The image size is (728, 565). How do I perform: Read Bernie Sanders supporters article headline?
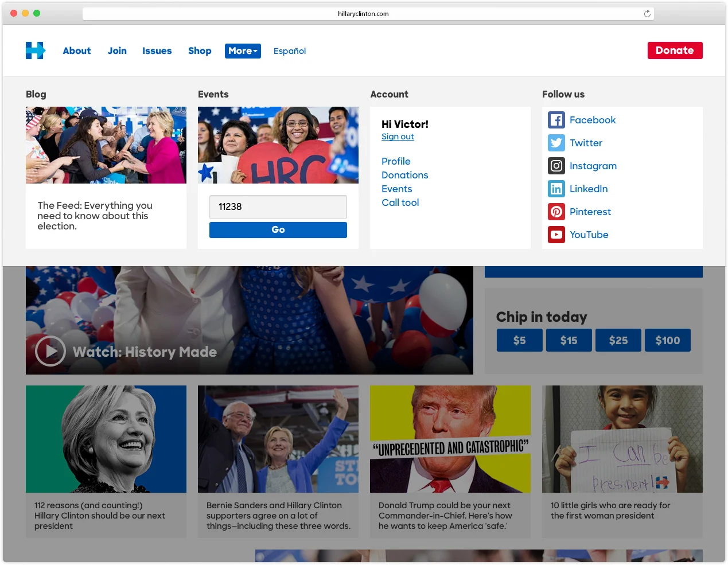278,516
